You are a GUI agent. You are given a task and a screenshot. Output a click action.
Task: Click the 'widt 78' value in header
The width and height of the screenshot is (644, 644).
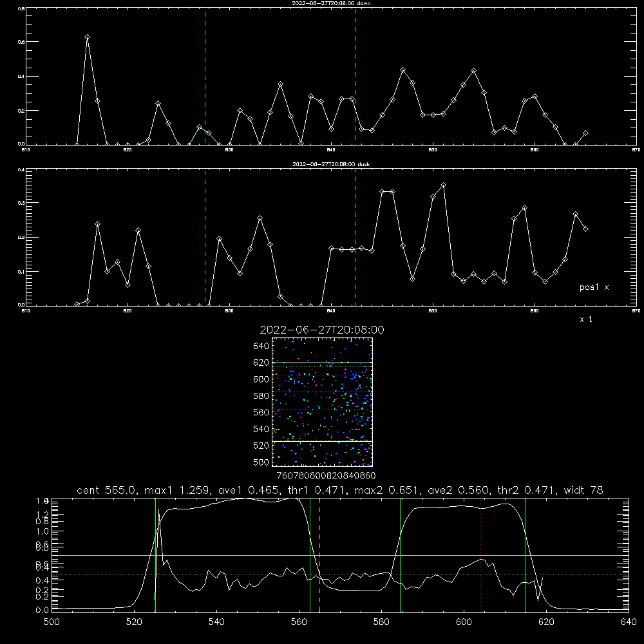(583, 490)
